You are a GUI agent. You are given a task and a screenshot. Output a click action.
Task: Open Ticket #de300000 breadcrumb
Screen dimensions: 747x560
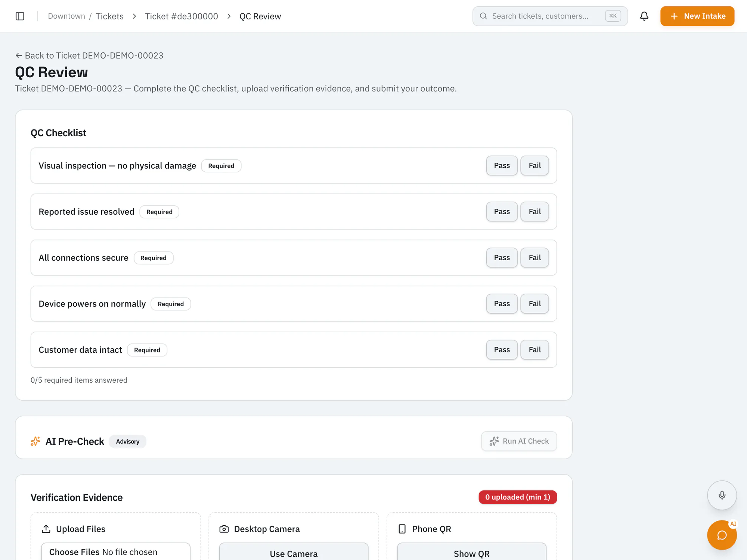coord(182,16)
